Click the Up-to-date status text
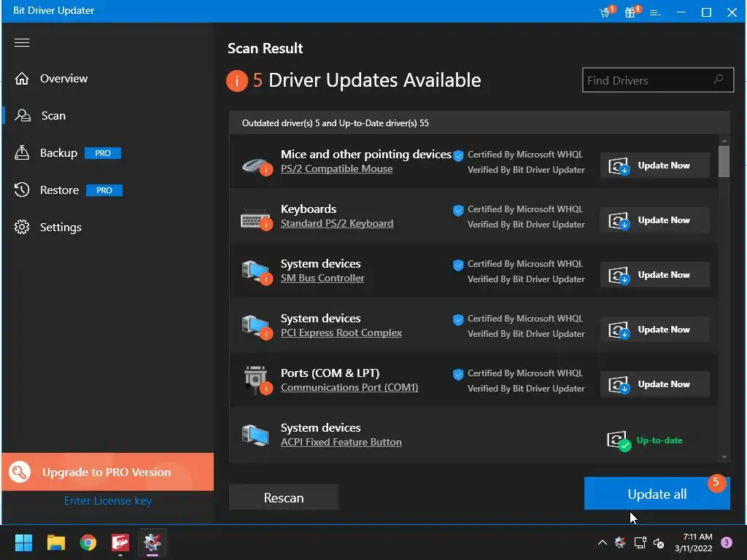The image size is (747, 560). [659, 440]
